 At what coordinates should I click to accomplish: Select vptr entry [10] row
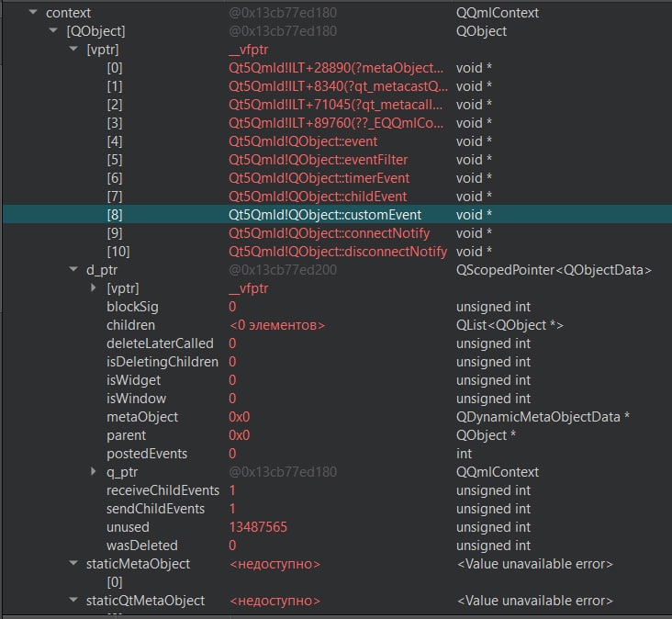coord(337,252)
